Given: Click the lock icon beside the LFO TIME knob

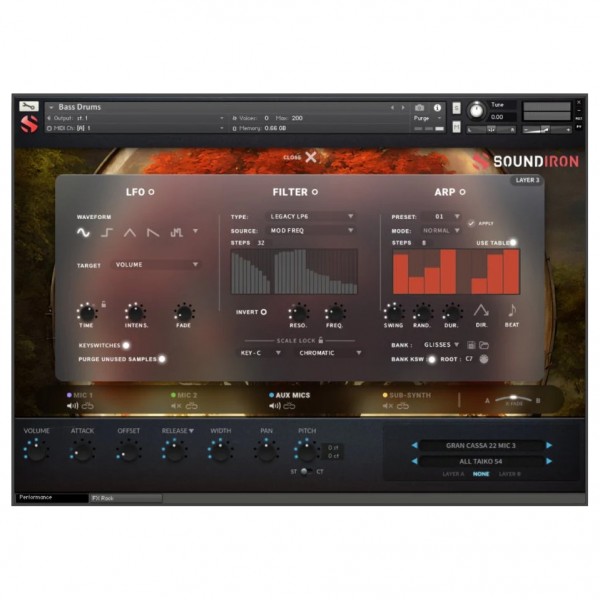Looking at the screenshot, I should tap(103, 304).
